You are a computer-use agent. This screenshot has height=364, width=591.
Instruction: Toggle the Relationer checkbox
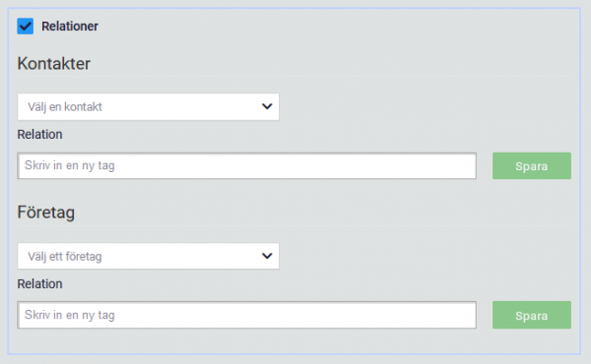26,27
